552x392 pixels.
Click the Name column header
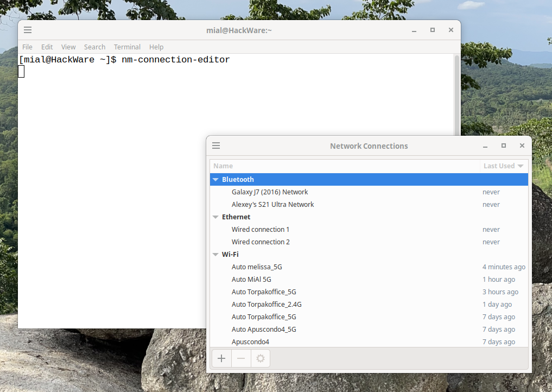[x=345, y=166]
